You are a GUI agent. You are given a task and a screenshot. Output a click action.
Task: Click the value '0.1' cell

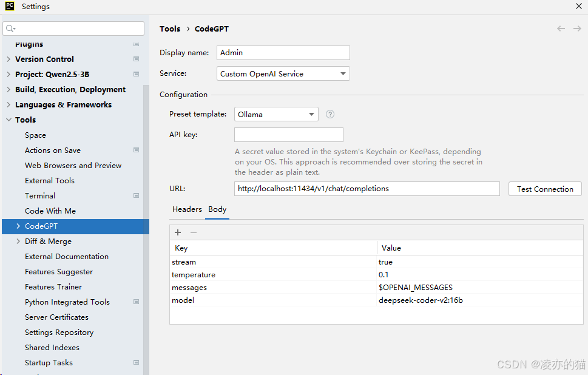click(480, 274)
